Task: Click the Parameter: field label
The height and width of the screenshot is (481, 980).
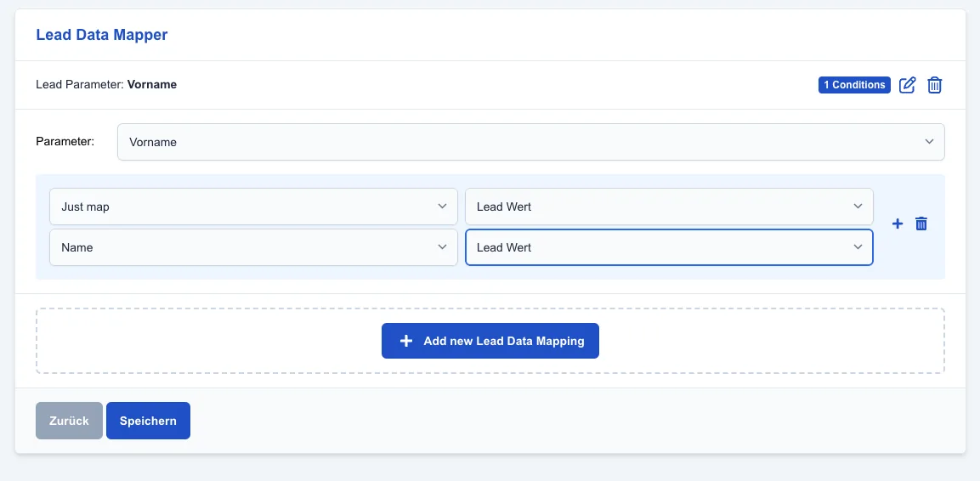Action: [65, 141]
